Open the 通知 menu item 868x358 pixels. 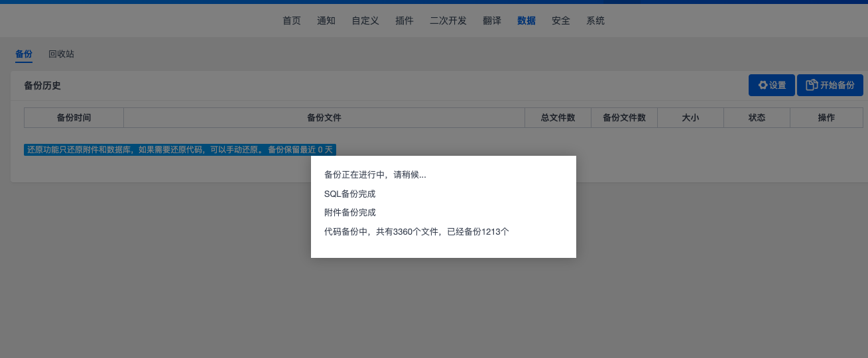[x=326, y=21]
